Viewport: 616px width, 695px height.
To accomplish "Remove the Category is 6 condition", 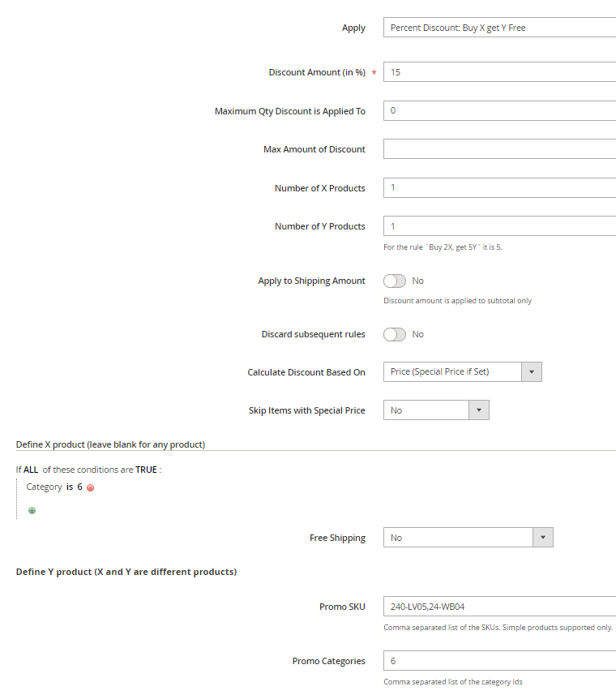I will coord(91,487).
